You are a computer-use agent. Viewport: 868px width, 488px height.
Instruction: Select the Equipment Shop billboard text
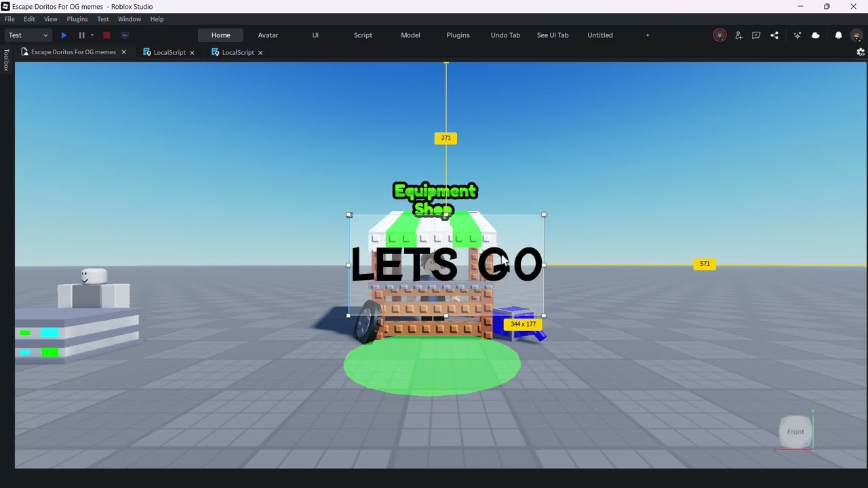pos(435,200)
